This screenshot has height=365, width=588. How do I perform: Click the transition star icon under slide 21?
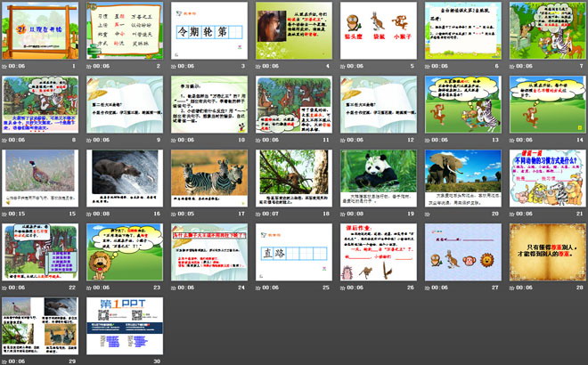point(512,214)
